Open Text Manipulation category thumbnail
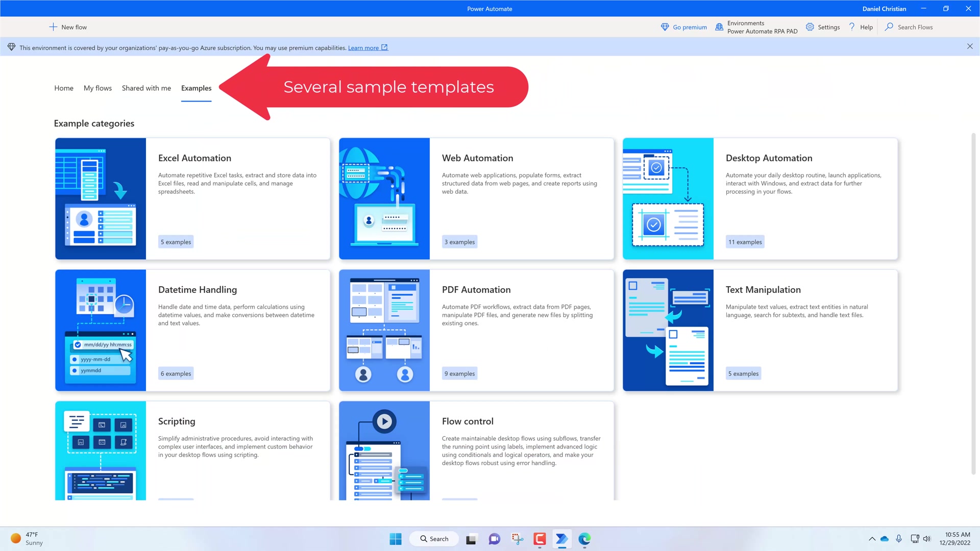This screenshot has width=980, height=551. pyautogui.click(x=668, y=330)
